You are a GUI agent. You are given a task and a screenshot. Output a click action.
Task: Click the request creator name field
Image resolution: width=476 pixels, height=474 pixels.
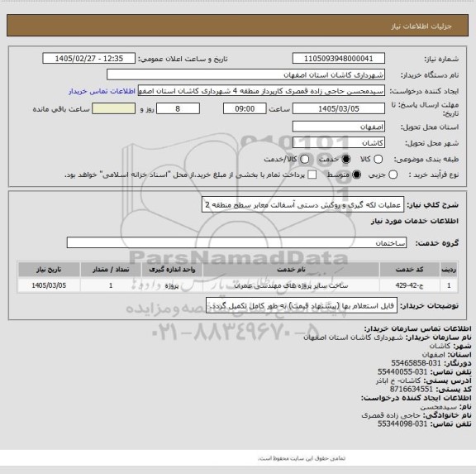point(261,91)
